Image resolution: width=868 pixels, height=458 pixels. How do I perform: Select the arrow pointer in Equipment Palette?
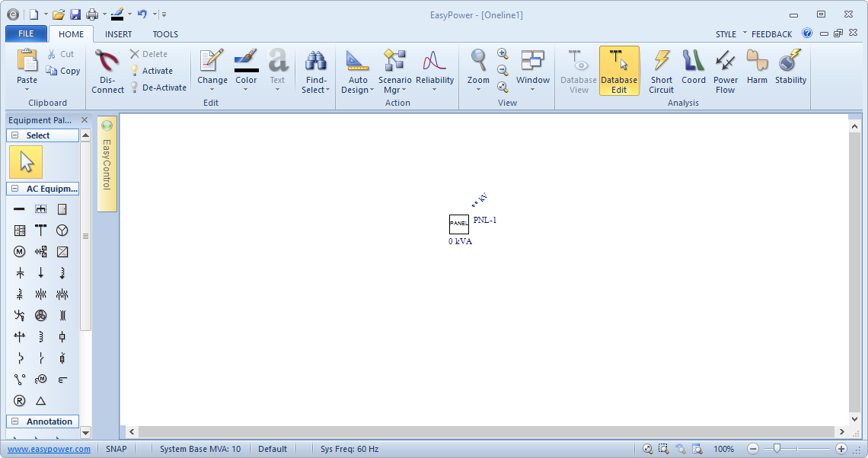(x=26, y=162)
